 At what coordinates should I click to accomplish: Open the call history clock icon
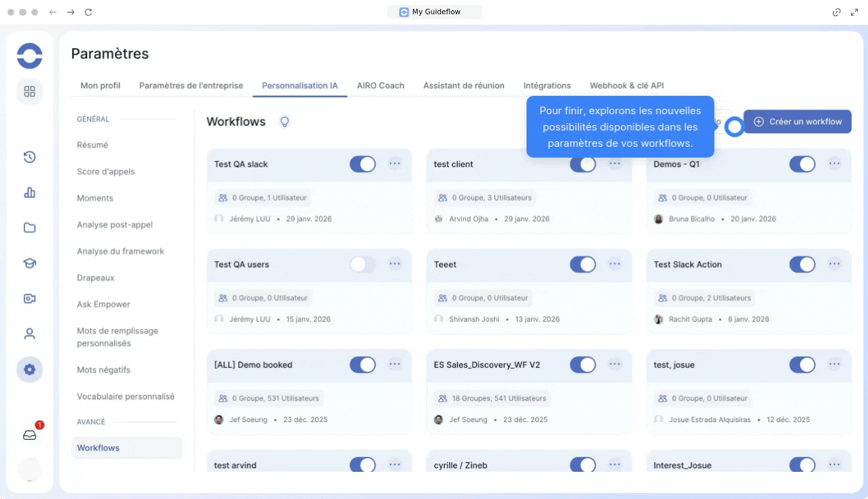click(29, 157)
